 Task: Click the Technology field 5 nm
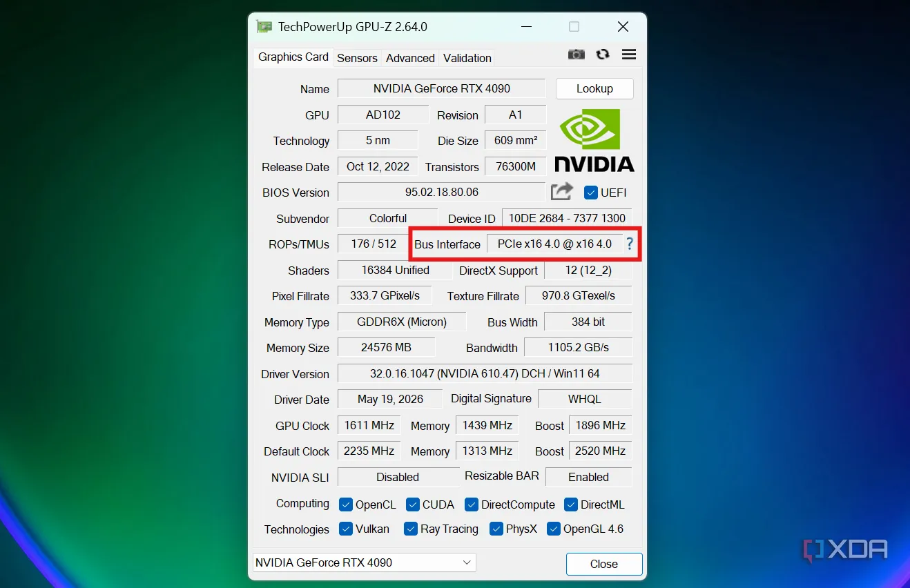(378, 140)
